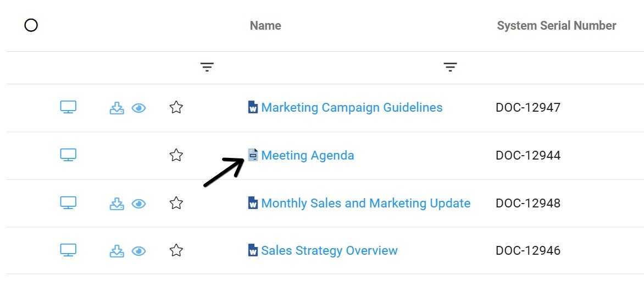This screenshot has width=644, height=285.
Task: Open the Meeting Agenda link
Action: pos(308,155)
